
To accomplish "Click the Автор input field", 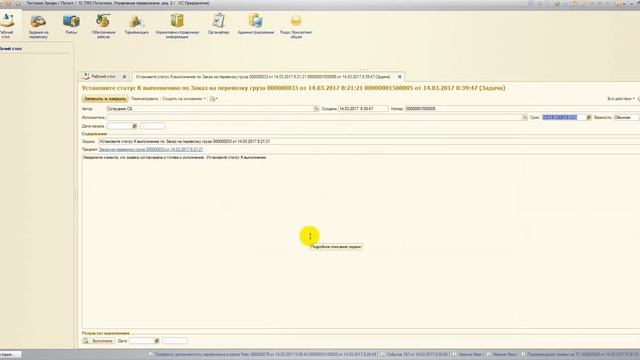I will pos(209,109).
